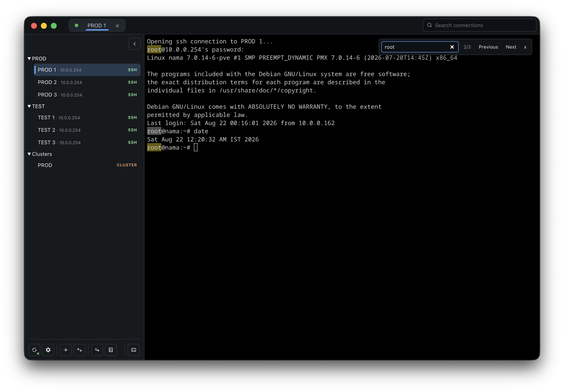Screen dimensions: 564x392
Task: Click the CLUSTER badge on the PROD row
Action: (127, 165)
